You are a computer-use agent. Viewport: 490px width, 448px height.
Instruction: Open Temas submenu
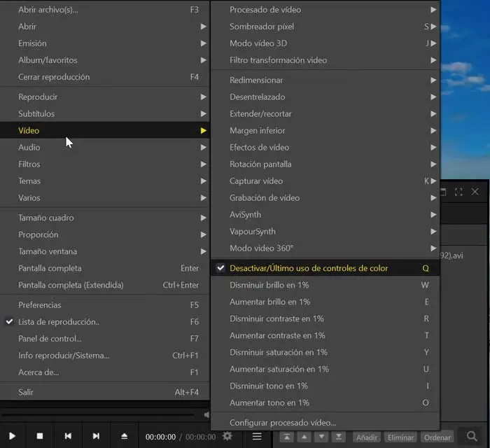click(105, 181)
